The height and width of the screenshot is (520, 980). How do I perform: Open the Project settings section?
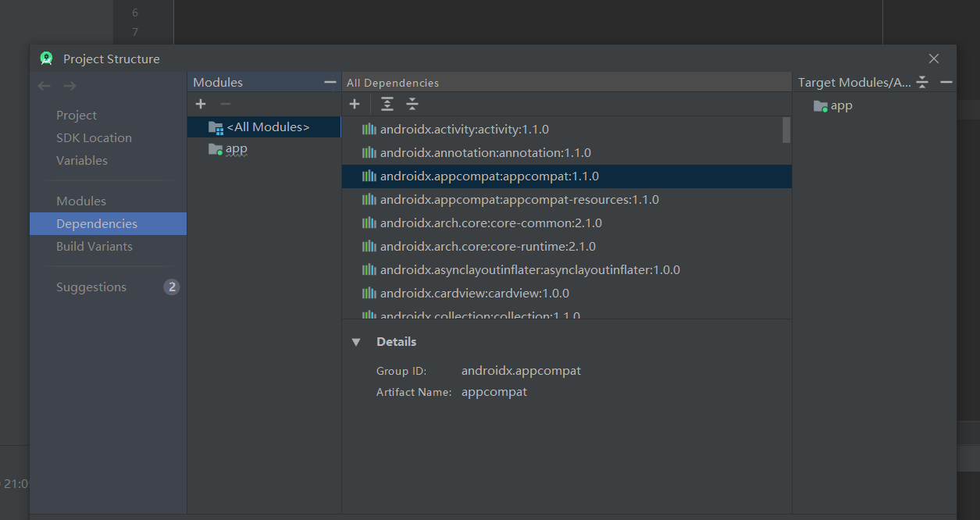(77, 115)
